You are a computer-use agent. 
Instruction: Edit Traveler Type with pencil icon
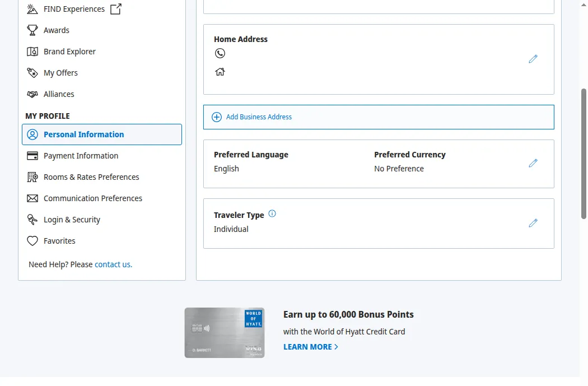pyautogui.click(x=533, y=223)
